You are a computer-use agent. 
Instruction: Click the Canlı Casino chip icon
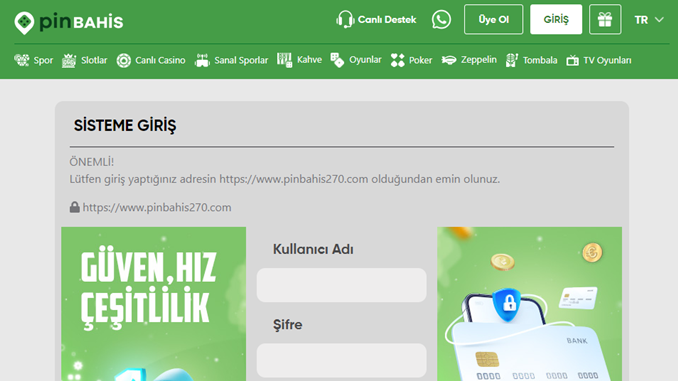124,61
